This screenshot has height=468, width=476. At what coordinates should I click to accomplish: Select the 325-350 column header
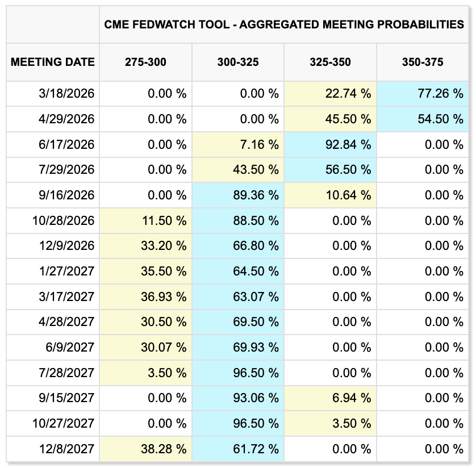[x=330, y=62]
